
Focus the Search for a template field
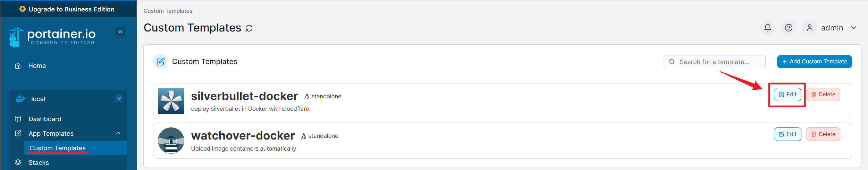point(714,62)
